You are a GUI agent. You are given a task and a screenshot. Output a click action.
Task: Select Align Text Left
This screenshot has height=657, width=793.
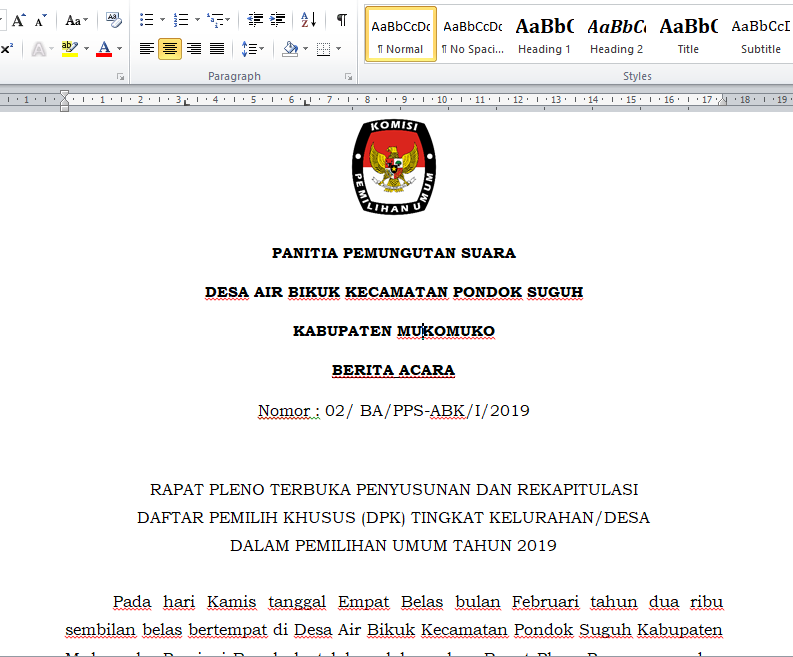pos(147,49)
